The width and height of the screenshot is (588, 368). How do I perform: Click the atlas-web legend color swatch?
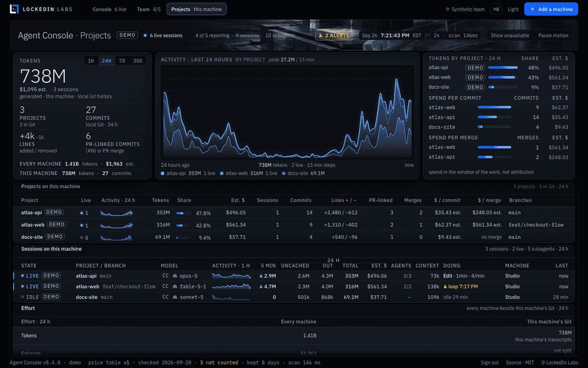point(222,173)
